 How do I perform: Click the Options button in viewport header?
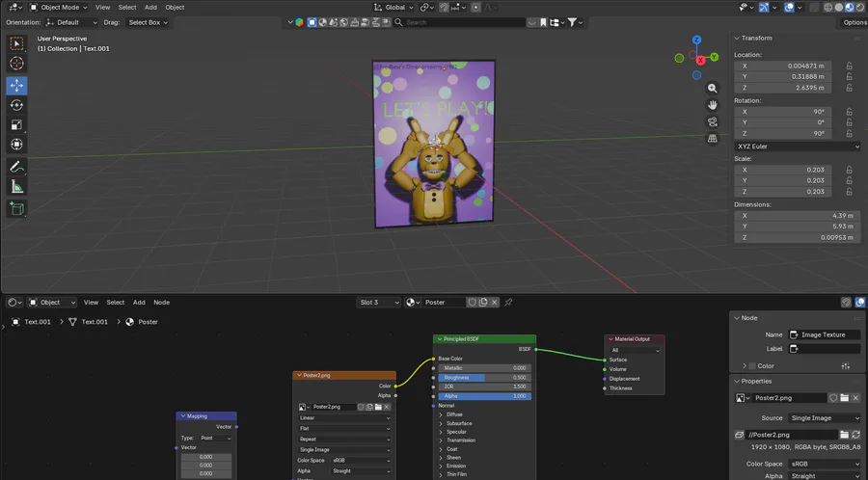(854, 23)
